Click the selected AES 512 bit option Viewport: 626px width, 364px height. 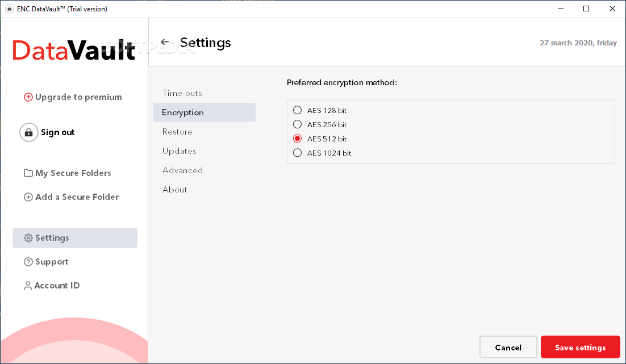pos(298,139)
